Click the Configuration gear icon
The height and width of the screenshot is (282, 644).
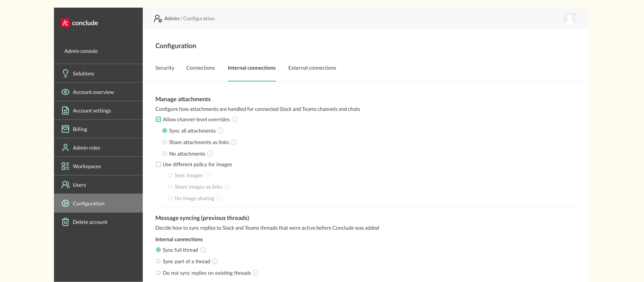65,203
